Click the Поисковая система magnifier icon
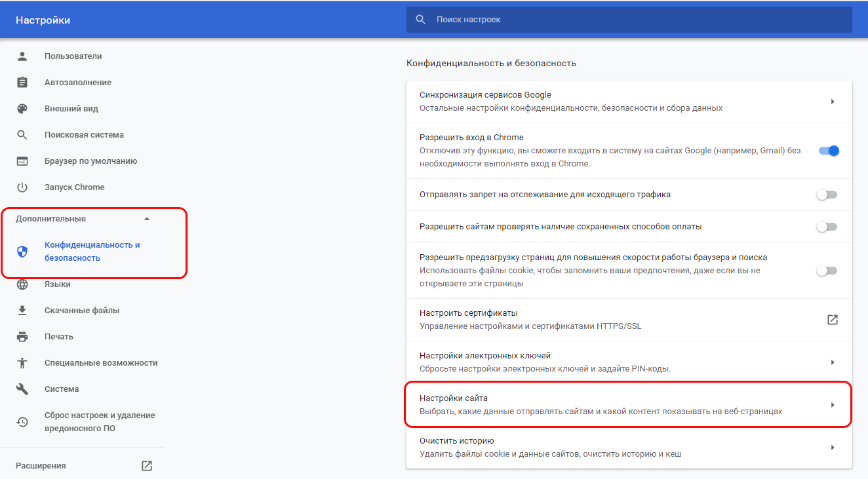 (x=22, y=135)
